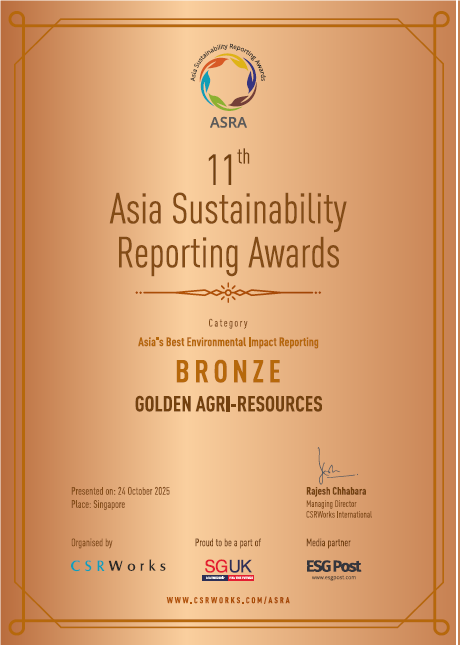Select the GOLDEN AGRI-RESOURCES name

point(229,404)
